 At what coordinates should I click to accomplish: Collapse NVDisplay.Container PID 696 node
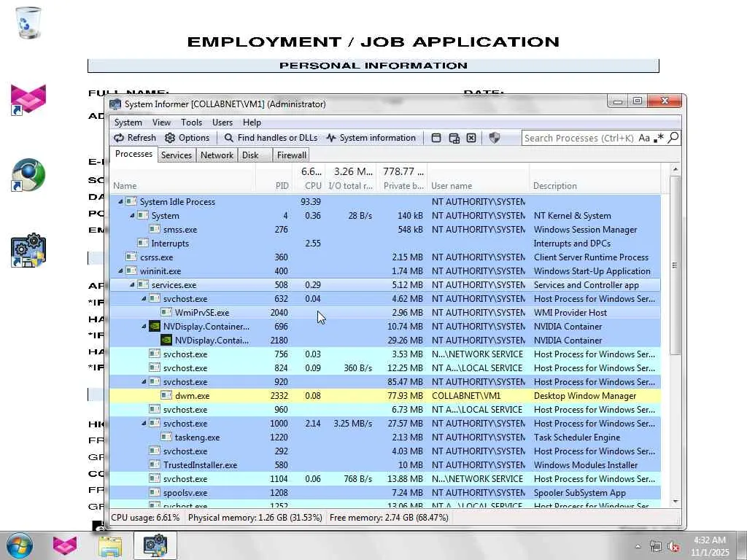coord(144,326)
